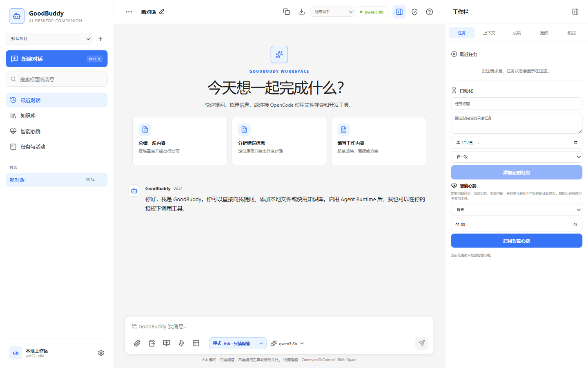Open the 通用助手 assistant dropdown
588x368 pixels.
(332, 12)
